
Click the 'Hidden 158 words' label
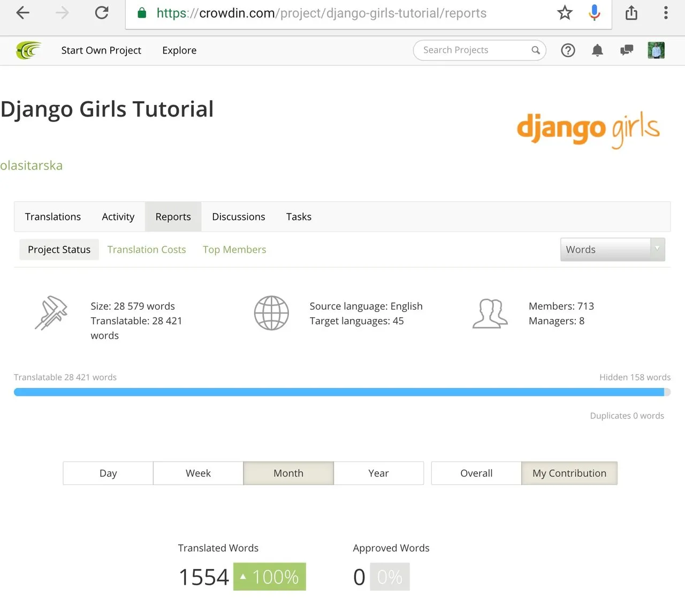635,377
